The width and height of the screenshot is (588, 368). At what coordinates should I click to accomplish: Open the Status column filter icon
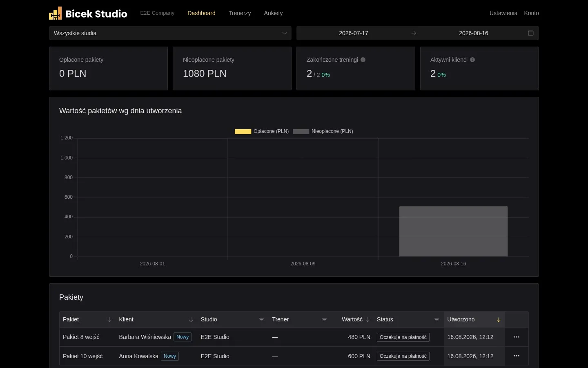[x=437, y=320]
